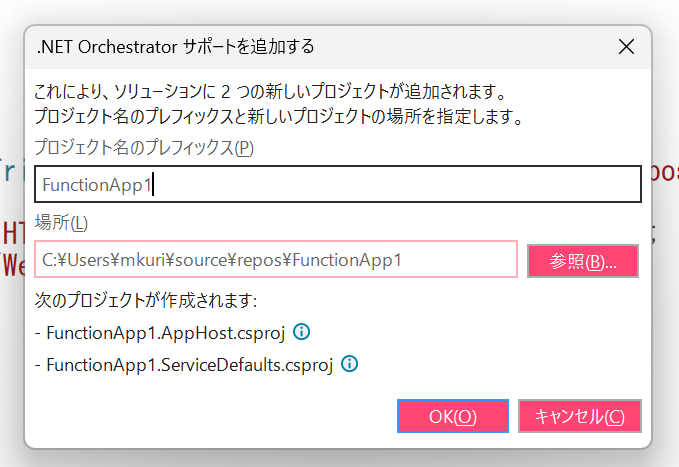The height and width of the screenshot is (467, 679).
Task: Click info icon beside FunctionApp1.AppHost.csproj
Action: 302,332
